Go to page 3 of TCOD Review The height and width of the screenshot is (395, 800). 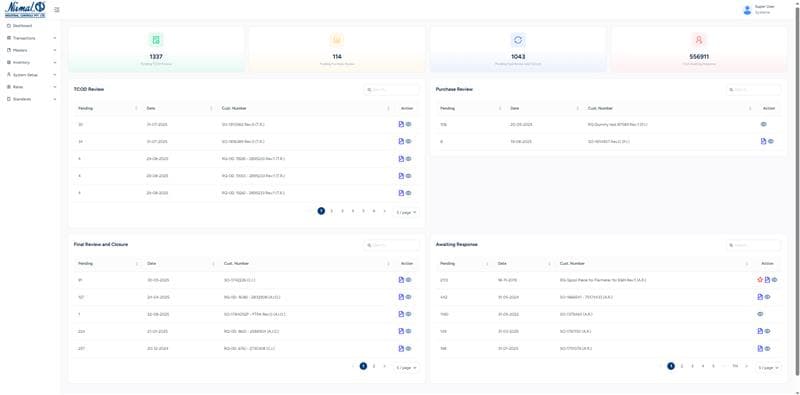pyautogui.click(x=342, y=211)
